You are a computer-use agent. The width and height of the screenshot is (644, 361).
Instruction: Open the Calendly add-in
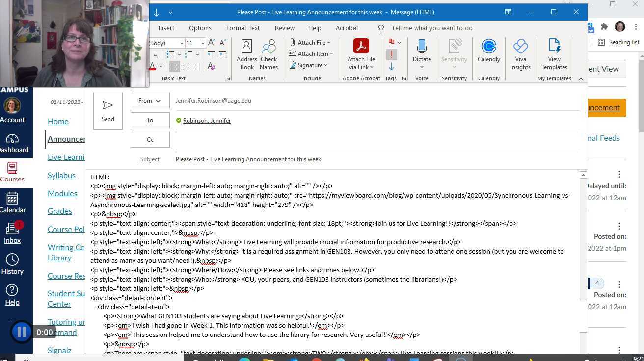pos(488,54)
